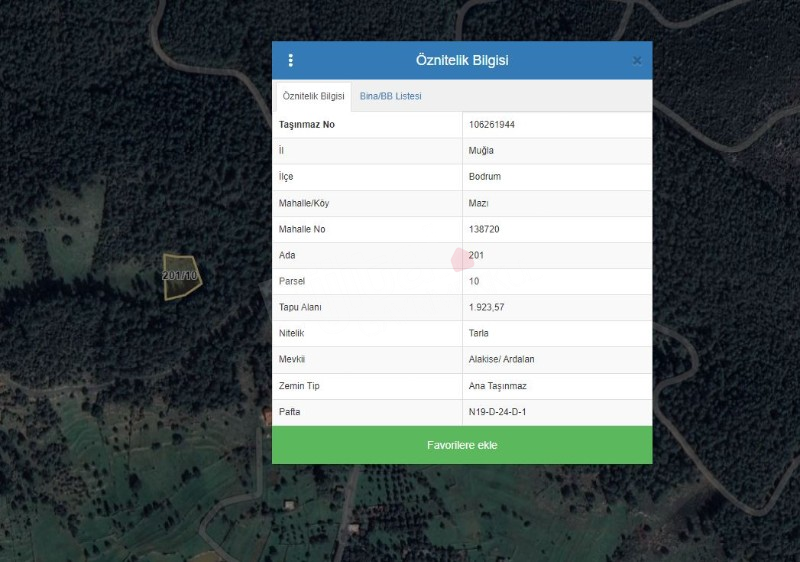Click the İlçe value Bodrum
Screen dimensions: 800x562
coord(484,177)
